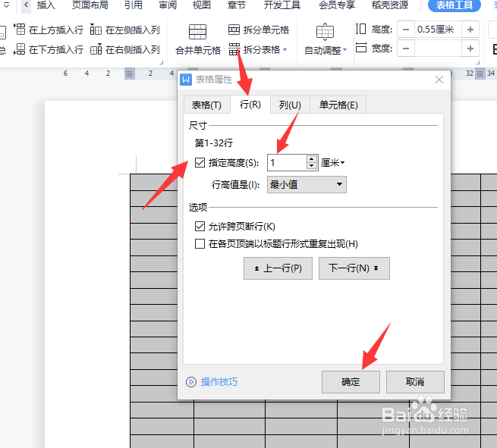Screen dimensions: 497x448
Task: Open the 插入 ribbon tab
Action: click(46, 5)
